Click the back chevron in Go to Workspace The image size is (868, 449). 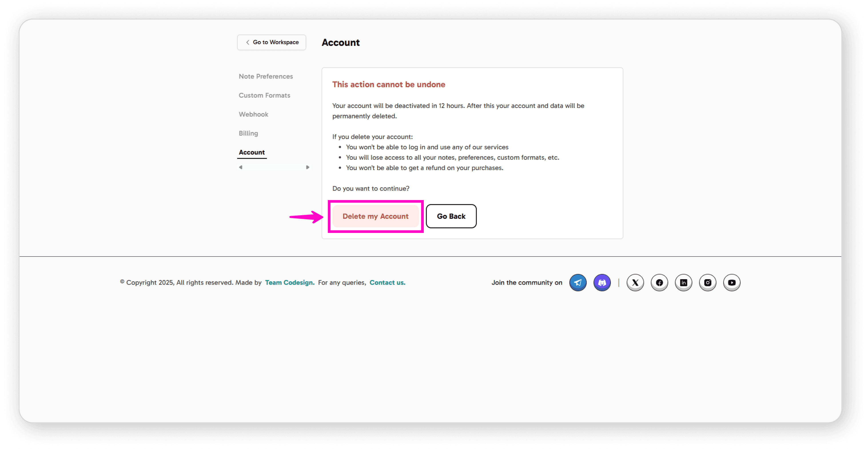tap(248, 42)
